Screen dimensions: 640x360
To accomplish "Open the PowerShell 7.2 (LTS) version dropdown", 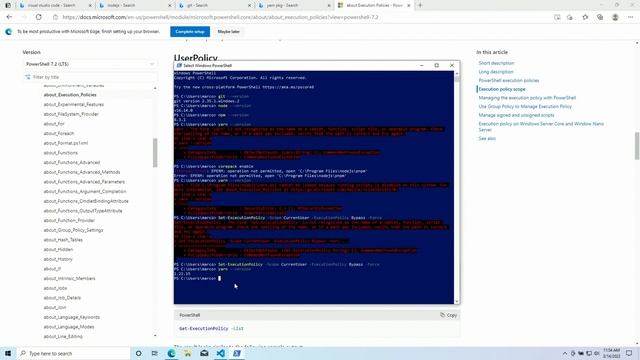I will 90,64.
